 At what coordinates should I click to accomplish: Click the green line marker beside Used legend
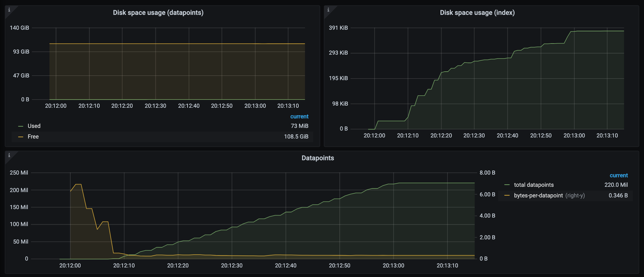tap(21, 126)
